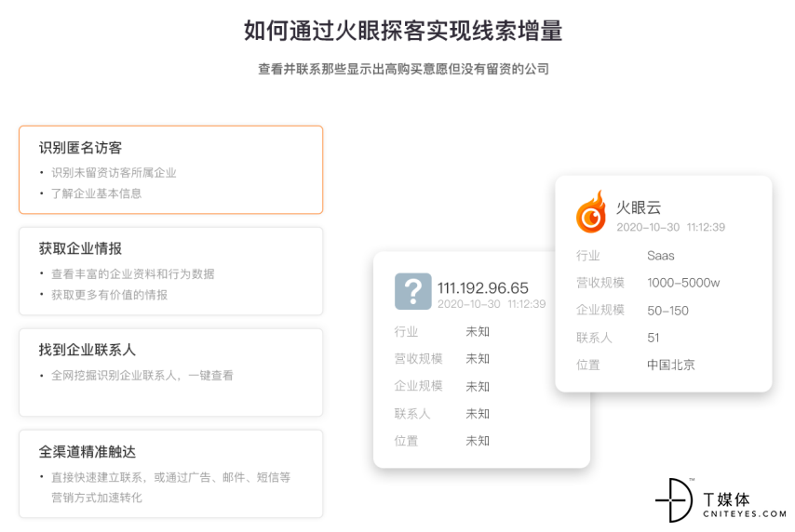Click the 未知 value next to 位置
795x532 pixels.
[478, 441]
